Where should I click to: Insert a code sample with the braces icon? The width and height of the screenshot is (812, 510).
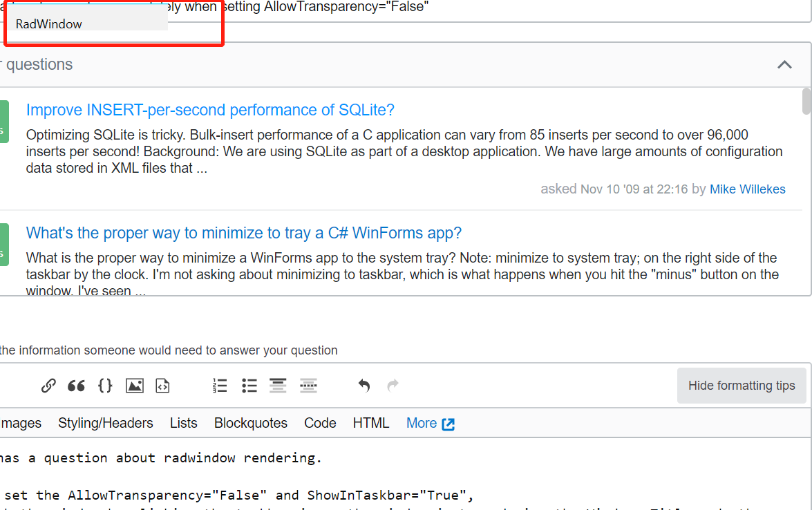105,386
